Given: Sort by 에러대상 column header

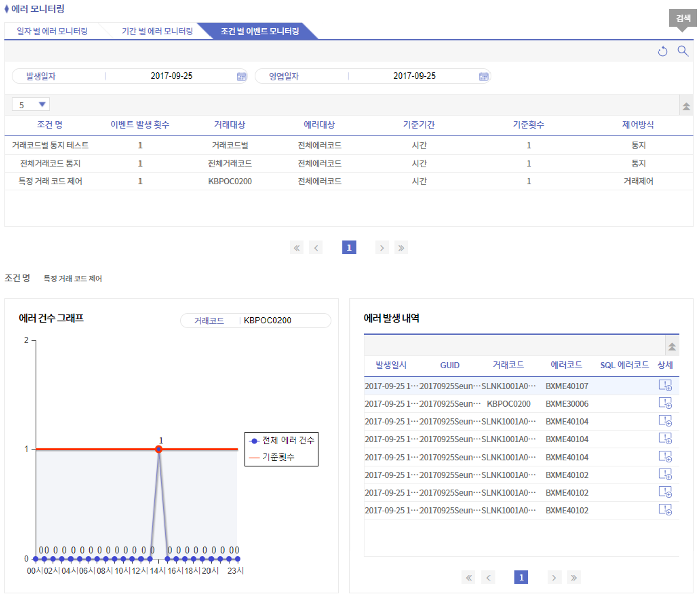Looking at the screenshot, I should tap(319, 125).
